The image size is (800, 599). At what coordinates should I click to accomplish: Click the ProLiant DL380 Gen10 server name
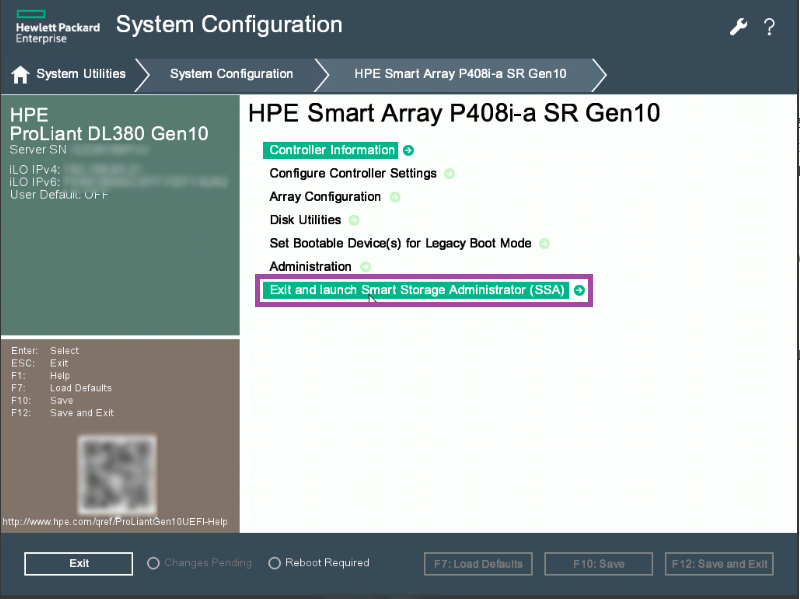click(109, 134)
